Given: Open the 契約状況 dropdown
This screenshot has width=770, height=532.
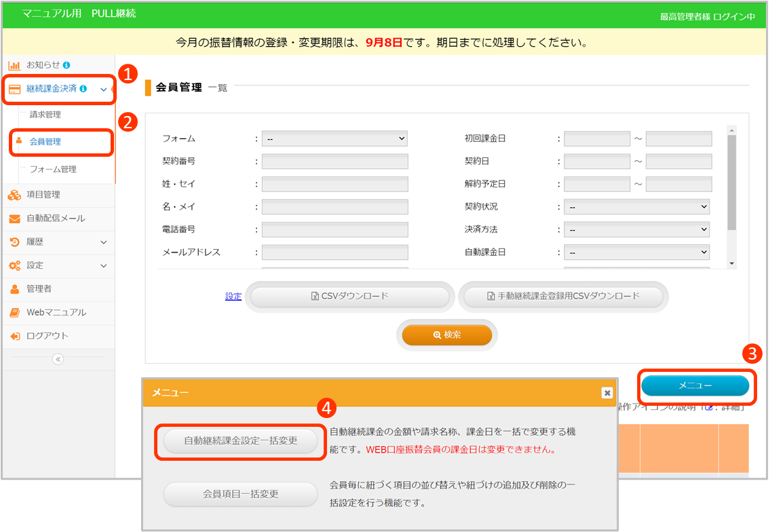Looking at the screenshot, I should (636, 206).
